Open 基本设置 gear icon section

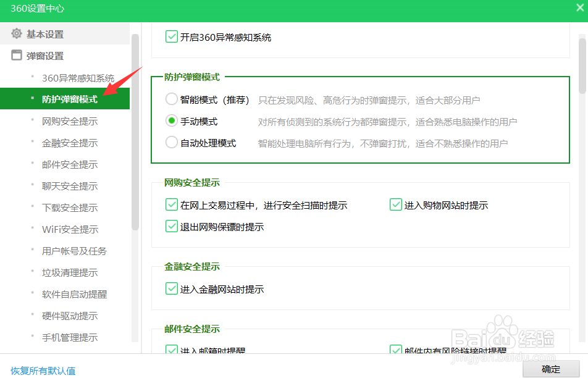(x=17, y=34)
